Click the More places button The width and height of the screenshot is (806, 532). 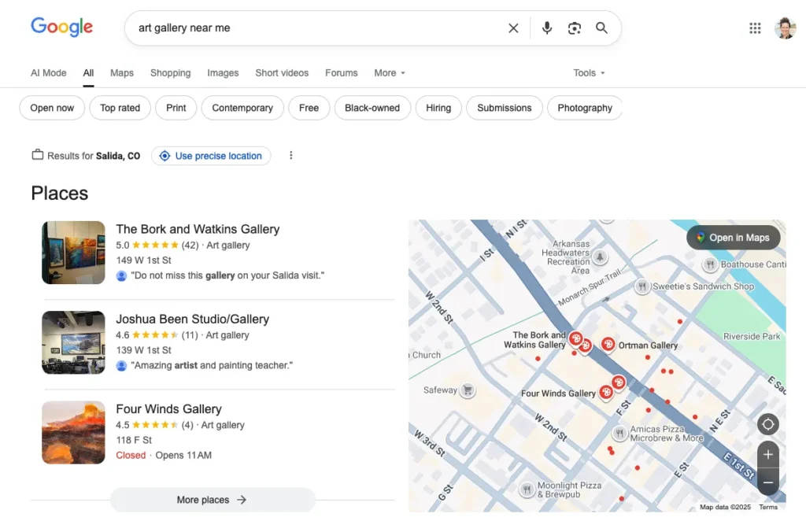pos(213,500)
